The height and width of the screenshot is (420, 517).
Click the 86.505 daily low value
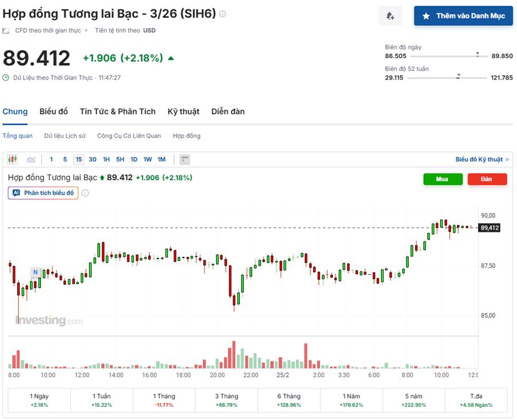pyautogui.click(x=395, y=56)
